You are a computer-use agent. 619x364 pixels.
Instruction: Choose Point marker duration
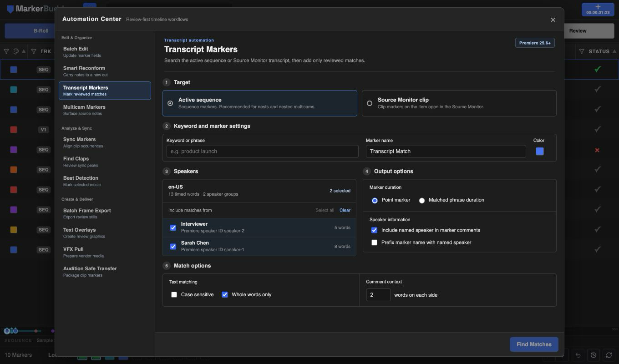[375, 200]
